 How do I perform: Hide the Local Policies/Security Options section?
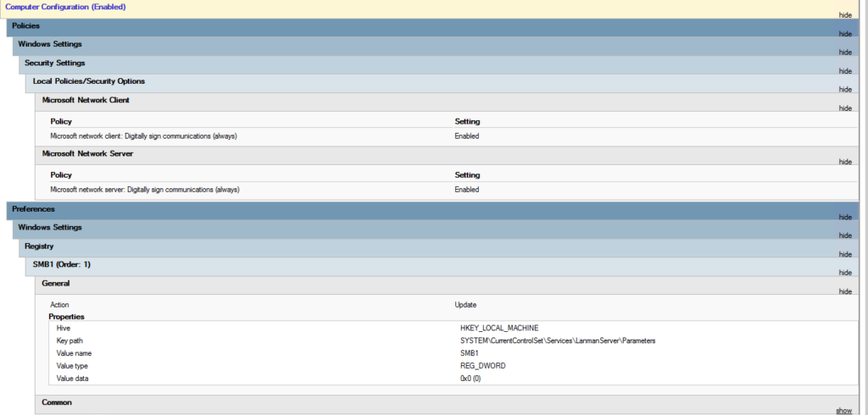coord(844,90)
